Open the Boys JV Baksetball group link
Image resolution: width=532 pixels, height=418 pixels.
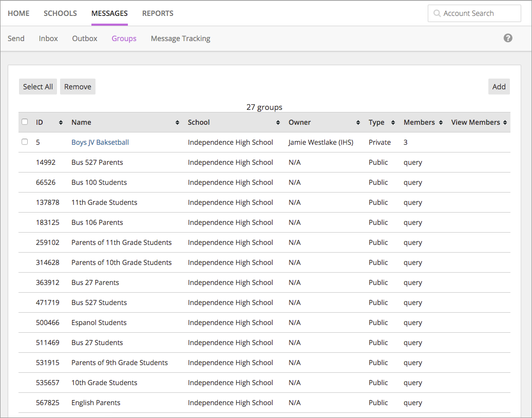[x=100, y=142]
